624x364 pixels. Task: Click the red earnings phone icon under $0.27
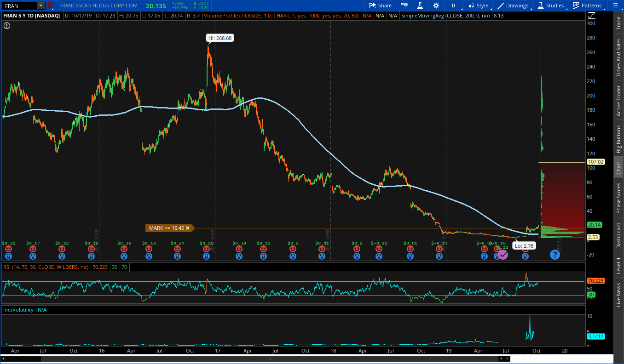tap(178, 249)
